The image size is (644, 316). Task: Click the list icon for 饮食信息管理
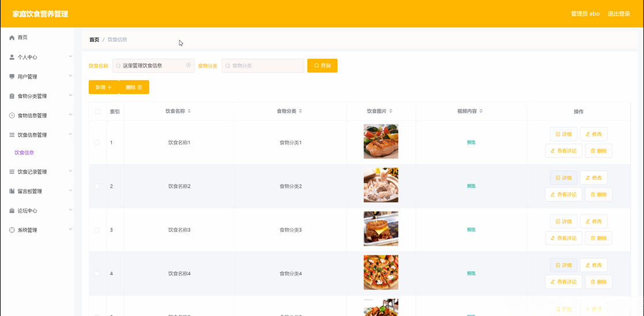[12, 135]
